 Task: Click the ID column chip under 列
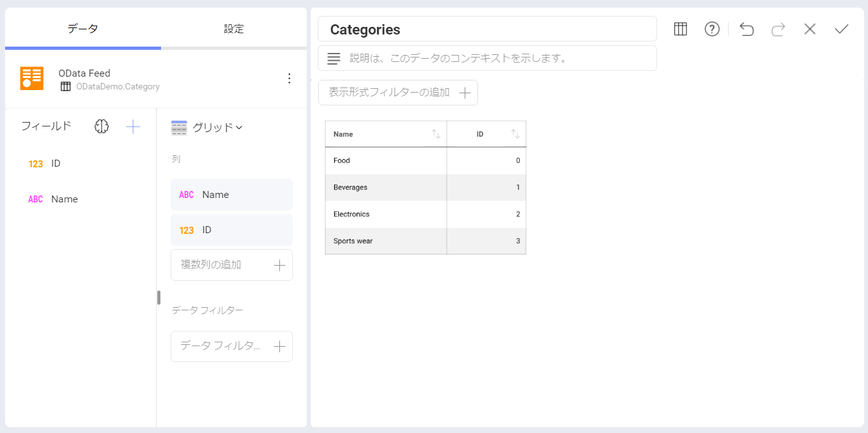point(231,230)
